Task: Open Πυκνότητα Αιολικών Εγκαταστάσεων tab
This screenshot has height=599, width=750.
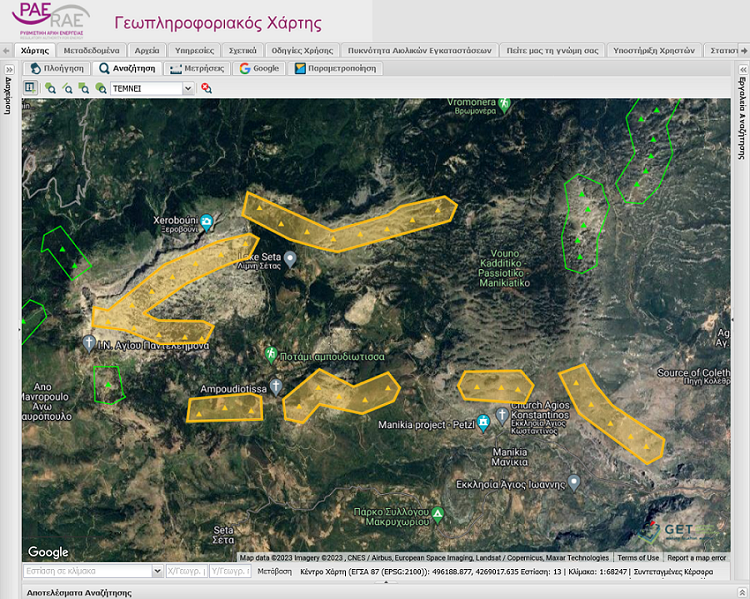Action: [419, 50]
